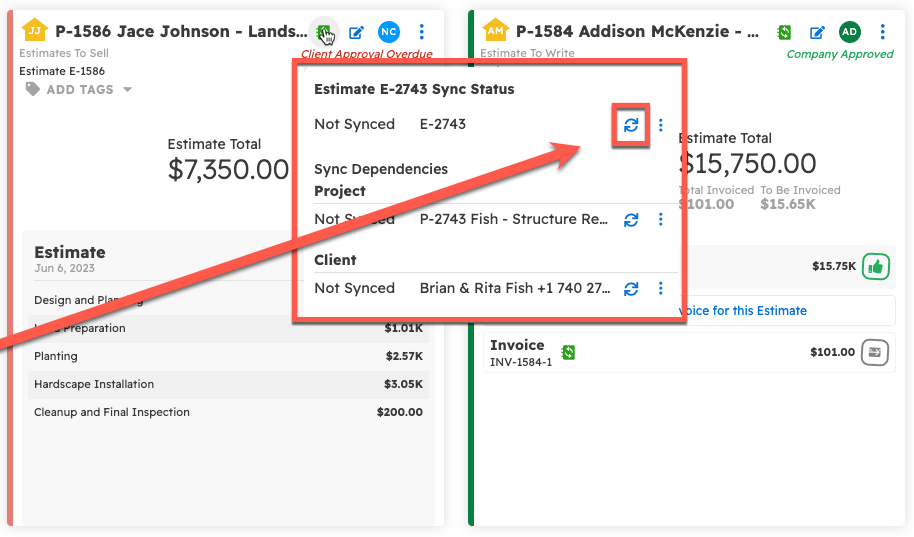Open the more options menu for Estimate E-2743
This screenshot has height=537, width=914.
tap(660, 125)
